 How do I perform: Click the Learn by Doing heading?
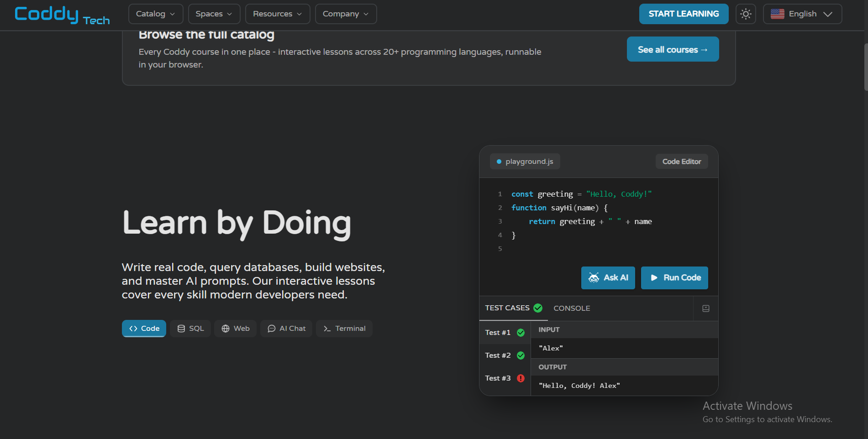click(x=237, y=223)
